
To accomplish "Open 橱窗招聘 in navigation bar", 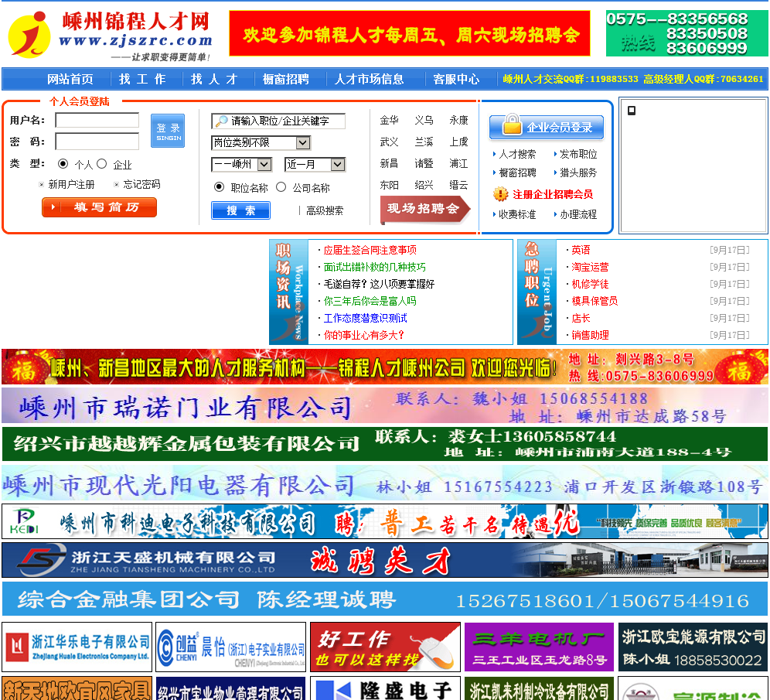I will (x=286, y=79).
